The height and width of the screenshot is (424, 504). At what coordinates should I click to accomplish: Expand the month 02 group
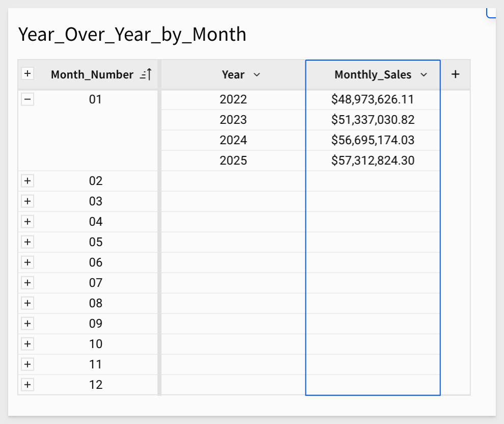coord(27,181)
